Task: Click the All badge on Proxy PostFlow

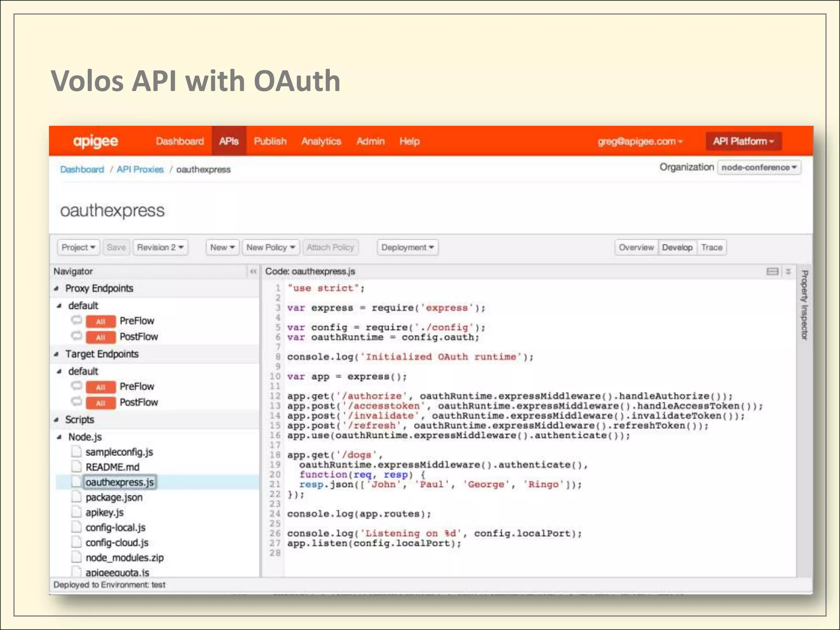Action: coord(100,337)
